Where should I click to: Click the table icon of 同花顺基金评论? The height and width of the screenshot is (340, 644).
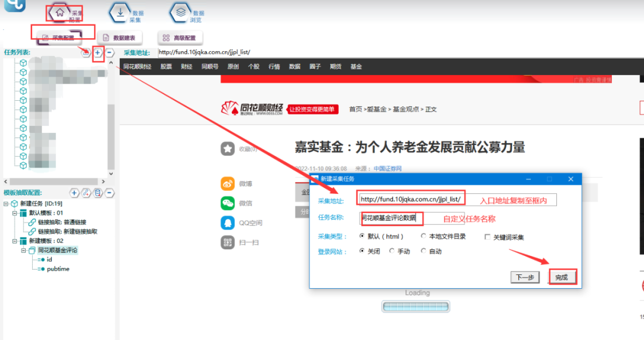[x=32, y=251]
